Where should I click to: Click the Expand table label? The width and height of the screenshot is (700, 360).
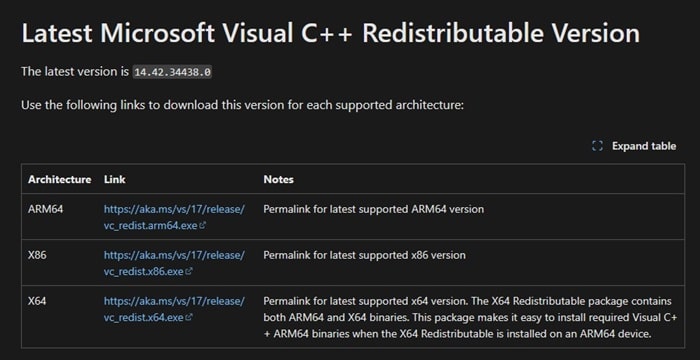click(x=644, y=146)
